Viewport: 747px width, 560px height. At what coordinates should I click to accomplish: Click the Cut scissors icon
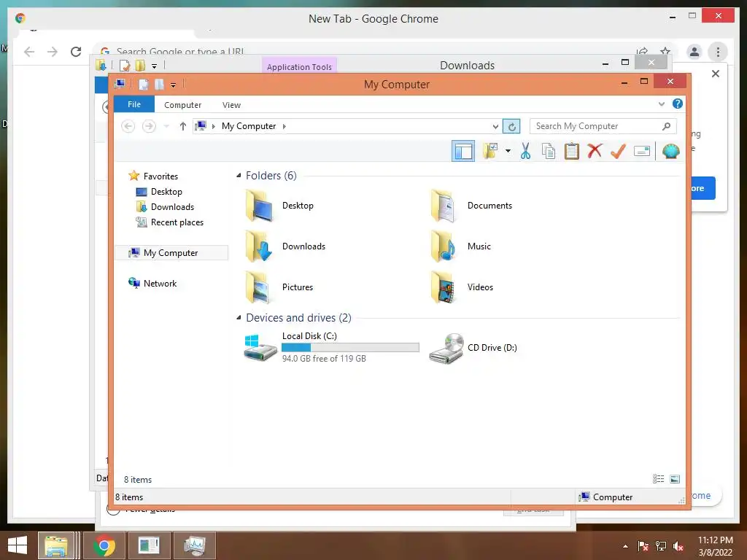(525, 151)
